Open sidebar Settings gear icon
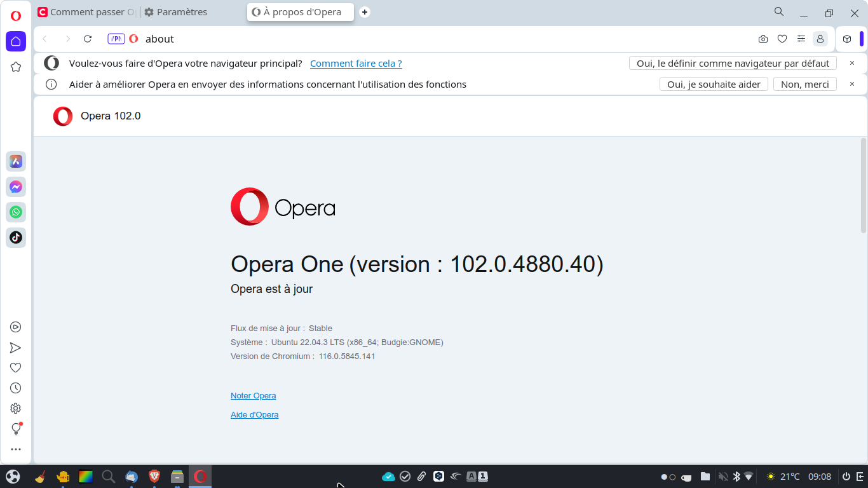 [16, 409]
